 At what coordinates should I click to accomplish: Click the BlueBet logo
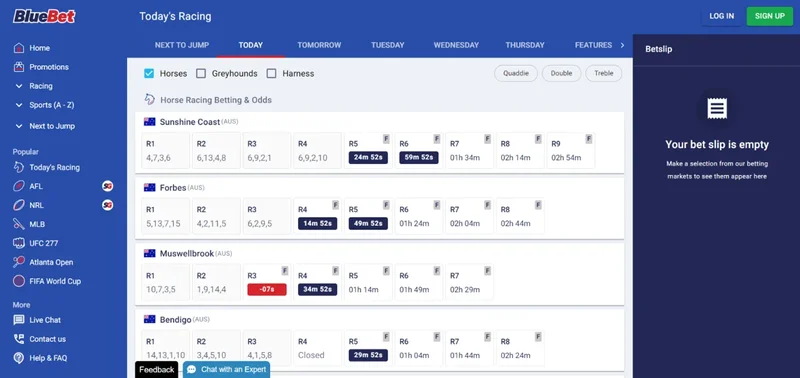44,16
